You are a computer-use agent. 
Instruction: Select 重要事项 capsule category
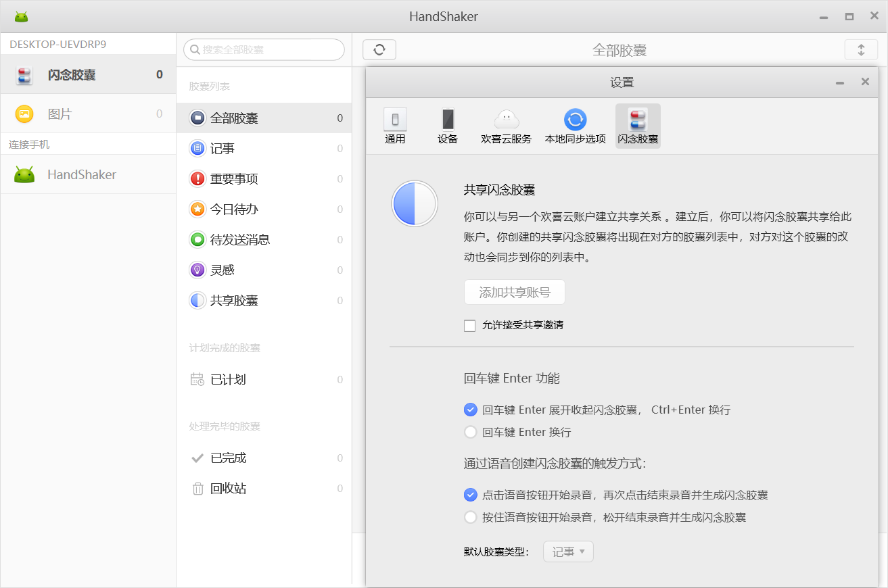pos(264,179)
